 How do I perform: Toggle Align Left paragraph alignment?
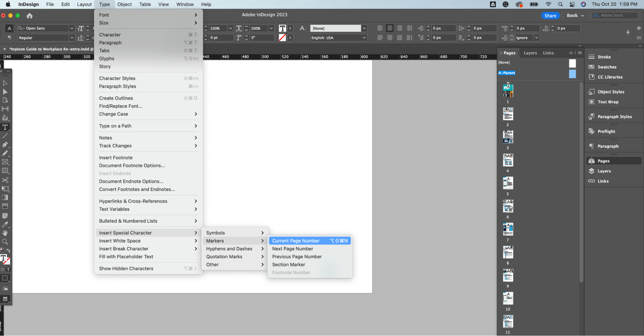pos(380,28)
